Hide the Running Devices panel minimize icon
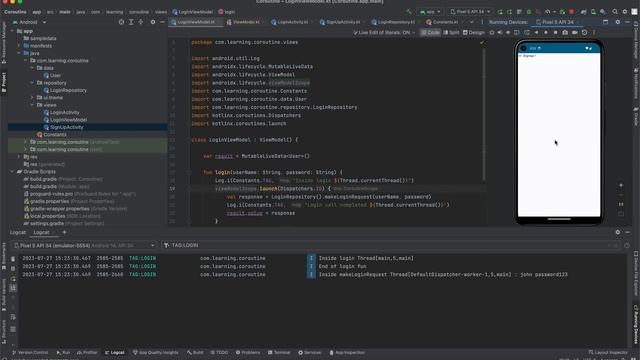The width and height of the screenshot is (640, 360). click(627, 22)
